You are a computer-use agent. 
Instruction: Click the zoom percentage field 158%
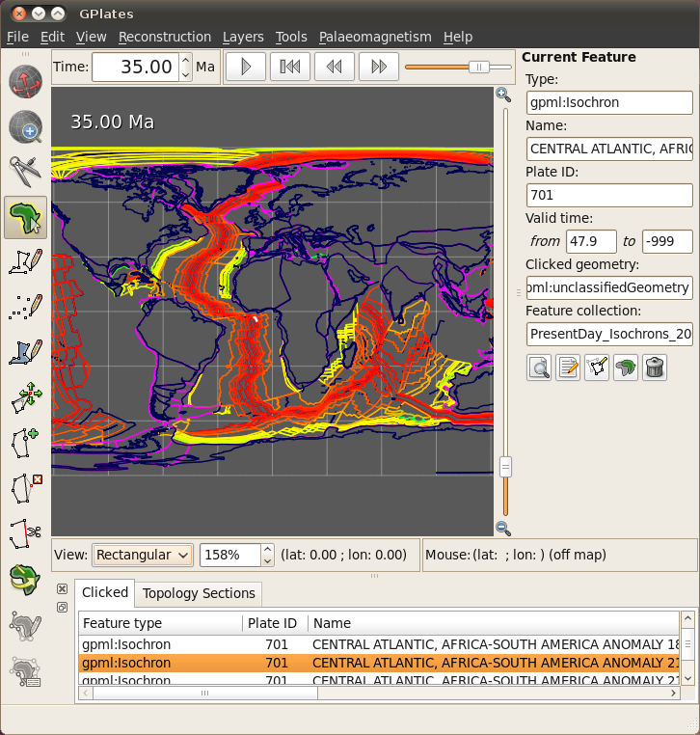tap(230, 555)
